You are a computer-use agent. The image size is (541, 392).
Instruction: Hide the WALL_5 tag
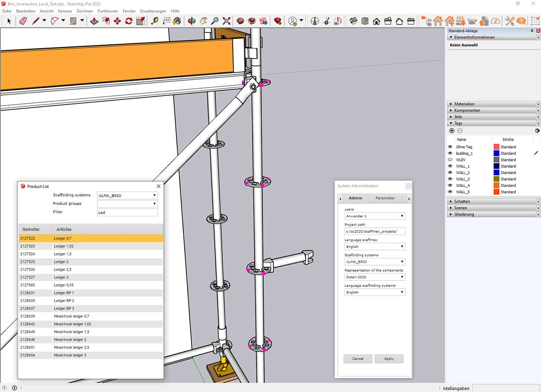click(x=450, y=192)
